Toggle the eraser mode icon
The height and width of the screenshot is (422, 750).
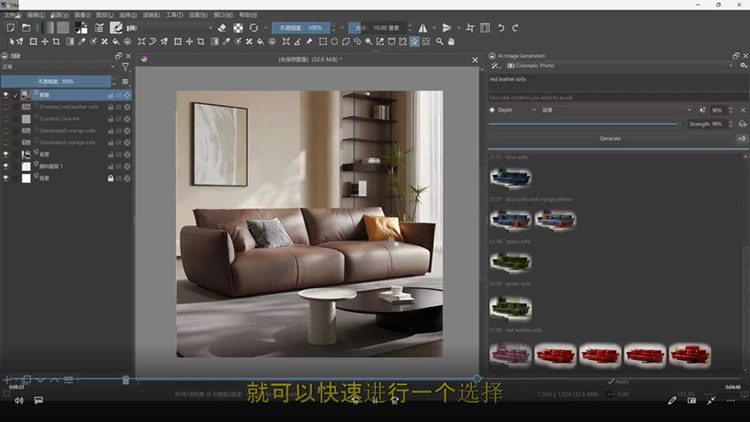click(x=222, y=28)
